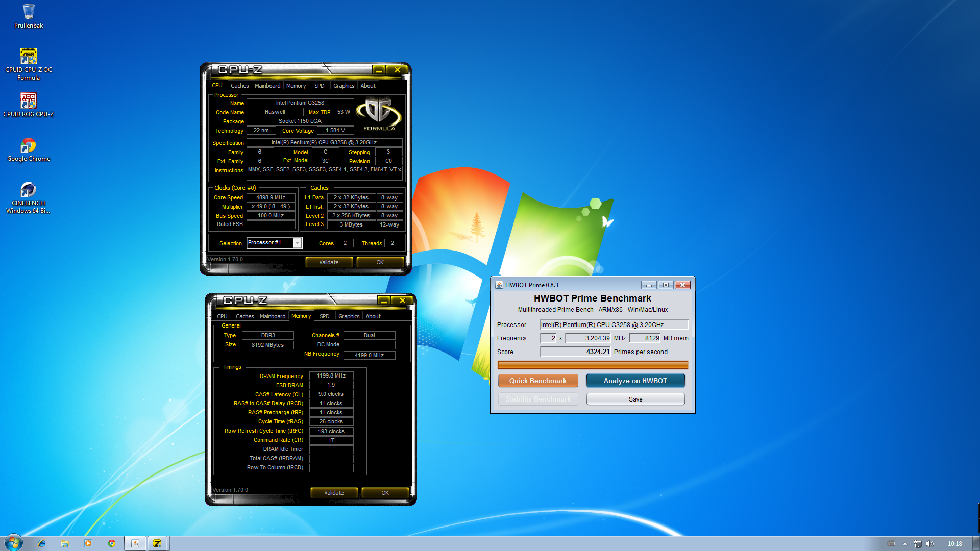Click the HWBOT Processor name field
Screen dimensions: 980x551
(x=615, y=324)
